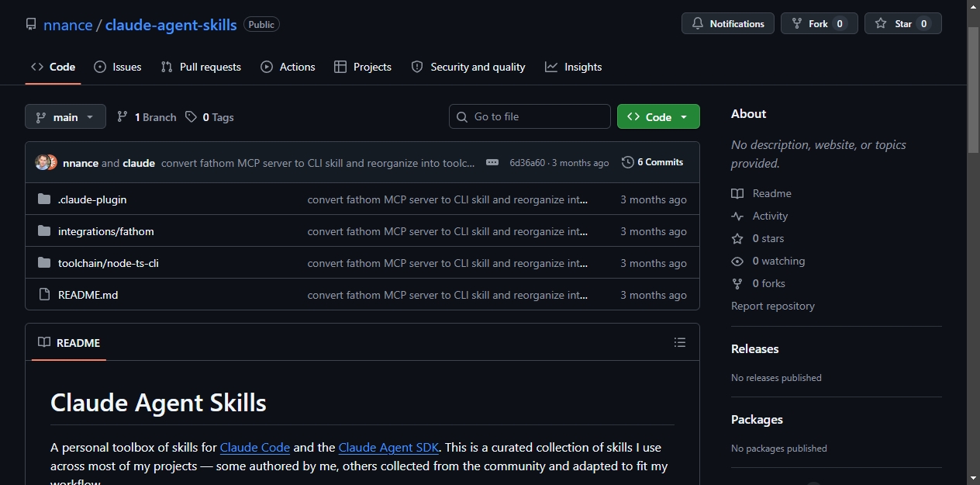Open the nnance owner profile link

(68, 25)
